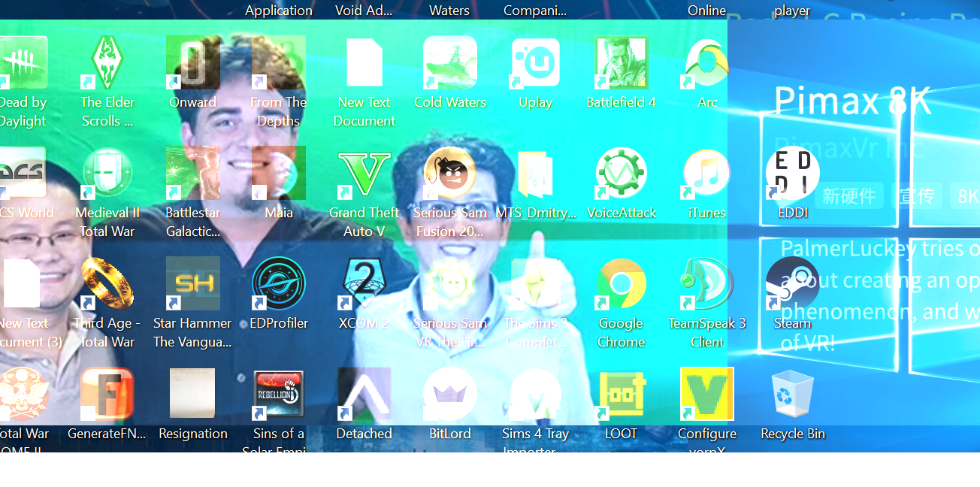The height and width of the screenshot is (487, 980).
Task: Open the Configure vorpX shortcut
Action: 707,394
